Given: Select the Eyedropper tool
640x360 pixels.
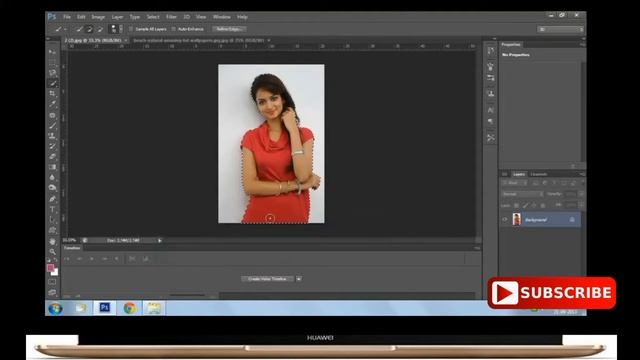Looking at the screenshot, I should [52, 104].
